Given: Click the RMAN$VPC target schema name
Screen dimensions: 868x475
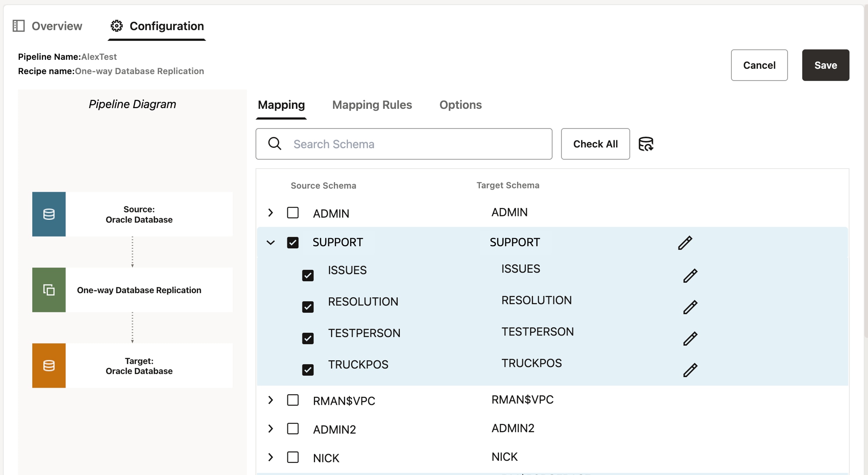Looking at the screenshot, I should (522, 400).
